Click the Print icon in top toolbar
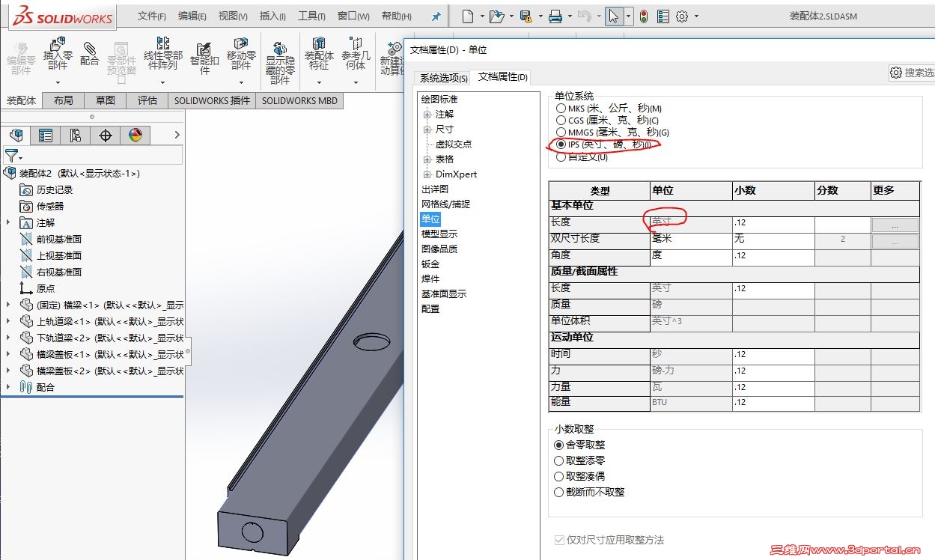The height and width of the screenshot is (560, 935). [555, 16]
